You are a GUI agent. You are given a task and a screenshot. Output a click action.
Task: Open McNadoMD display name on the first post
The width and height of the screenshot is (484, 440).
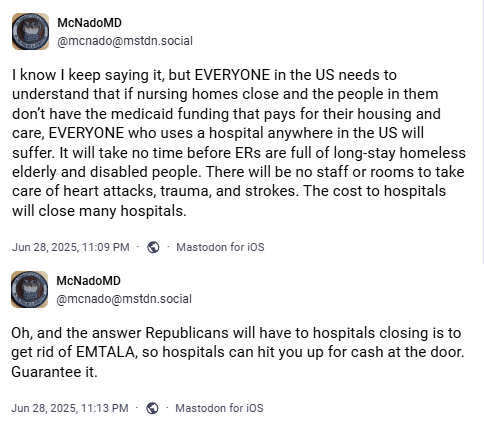click(89, 23)
